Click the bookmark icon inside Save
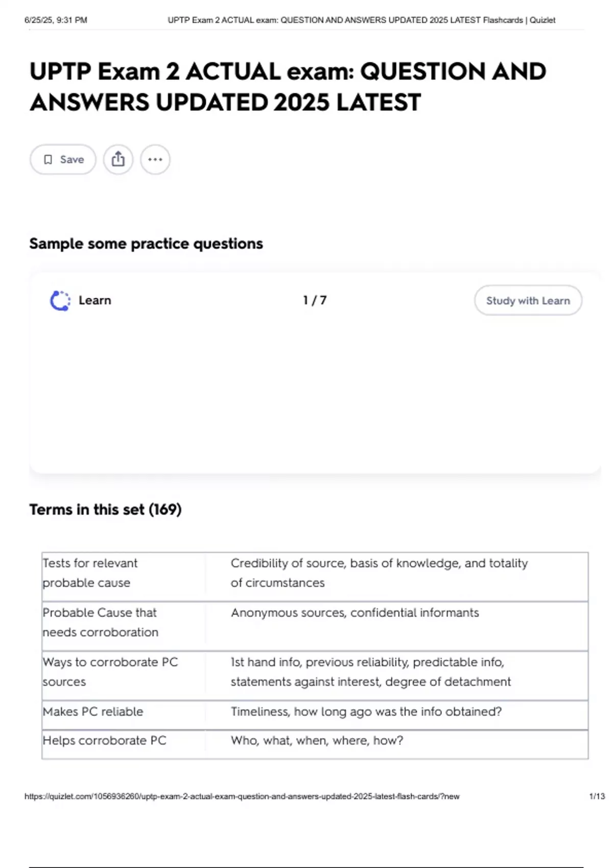The image size is (613, 868). coord(48,160)
